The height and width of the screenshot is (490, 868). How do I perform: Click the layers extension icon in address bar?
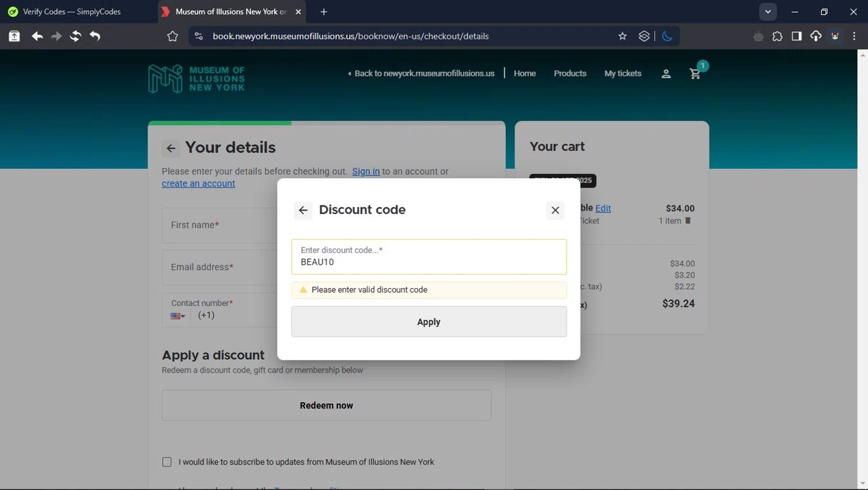[x=644, y=36]
